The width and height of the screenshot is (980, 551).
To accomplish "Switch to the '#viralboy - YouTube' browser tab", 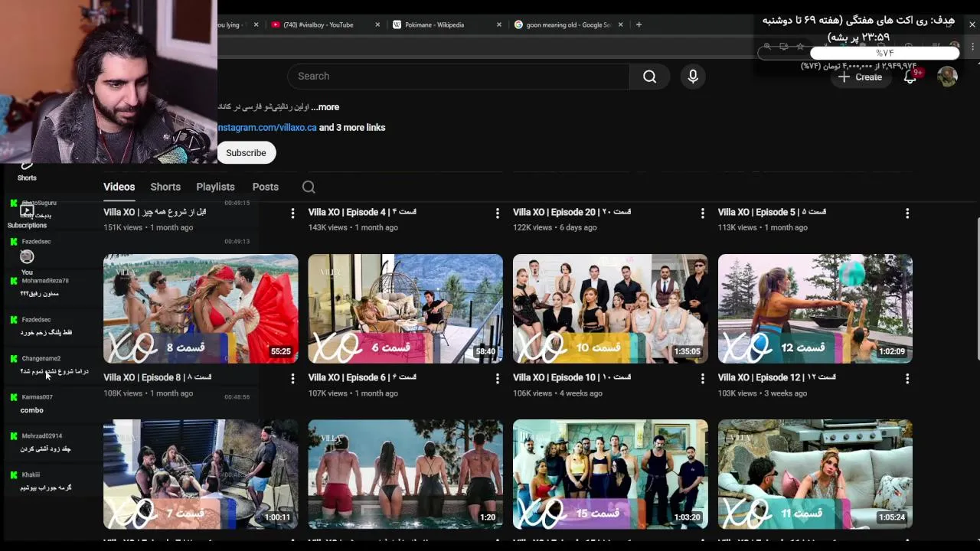I will coord(318,24).
